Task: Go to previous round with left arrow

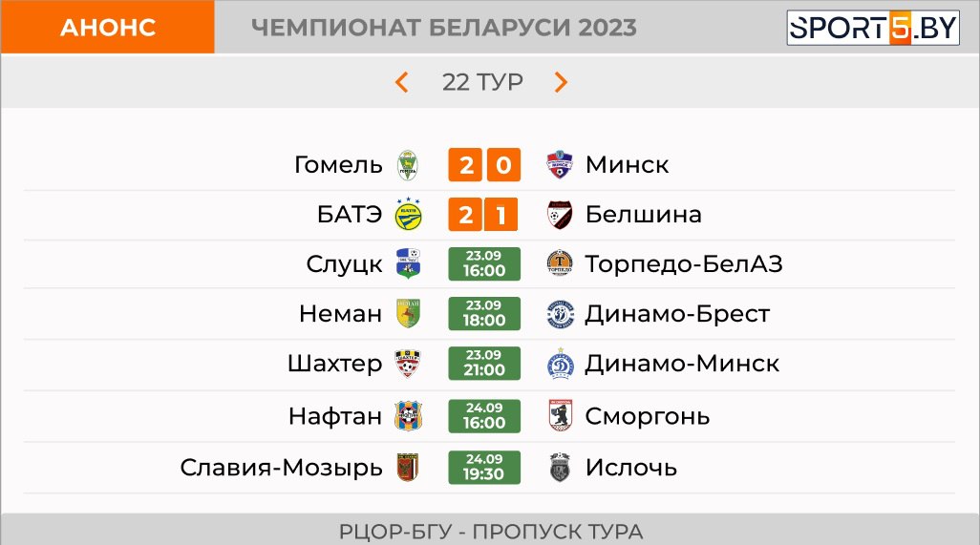Action: [x=402, y=82]
